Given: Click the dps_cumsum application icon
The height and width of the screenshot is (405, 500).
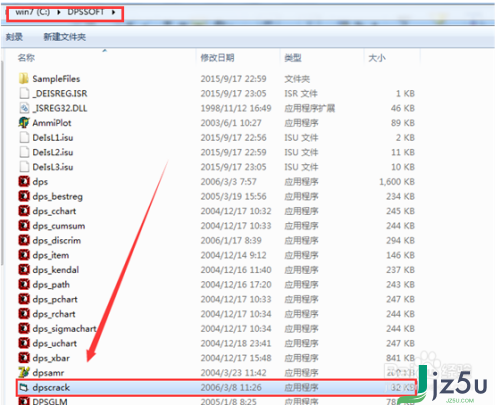Looking at the screenshot, I should tap(24, 225).
